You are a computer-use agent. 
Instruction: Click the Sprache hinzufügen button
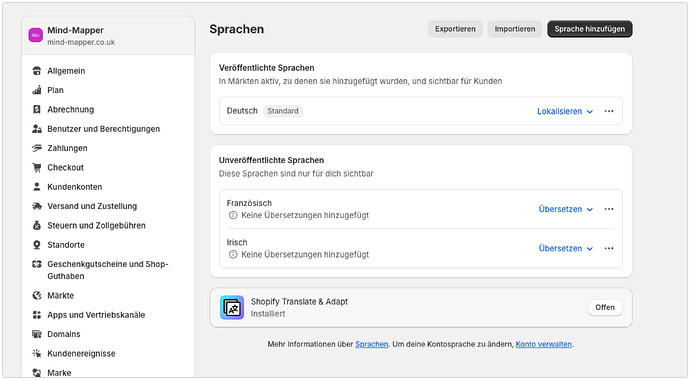click(590, 29)
